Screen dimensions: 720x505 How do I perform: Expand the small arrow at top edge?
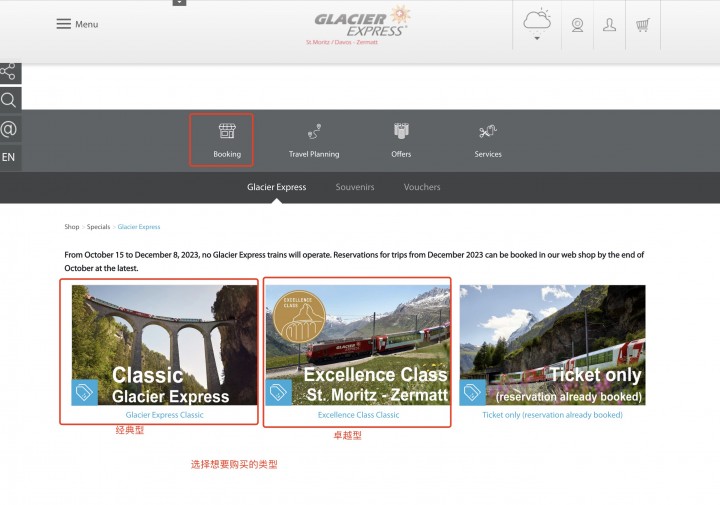[x=179, y=3]
